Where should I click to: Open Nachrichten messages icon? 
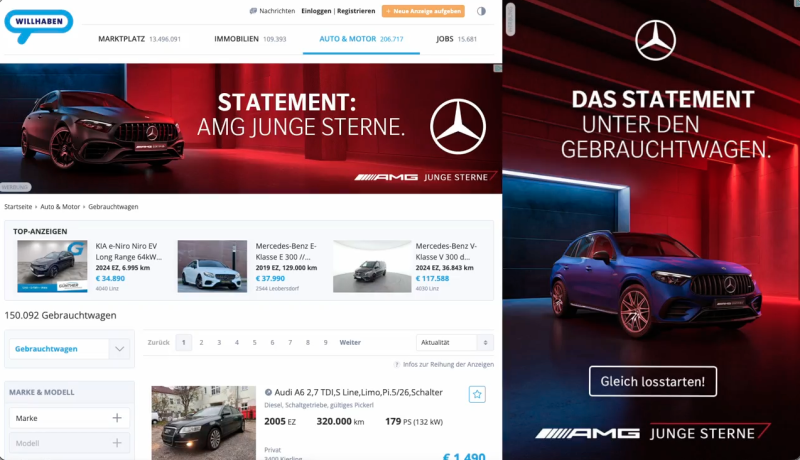click(253, 11)
